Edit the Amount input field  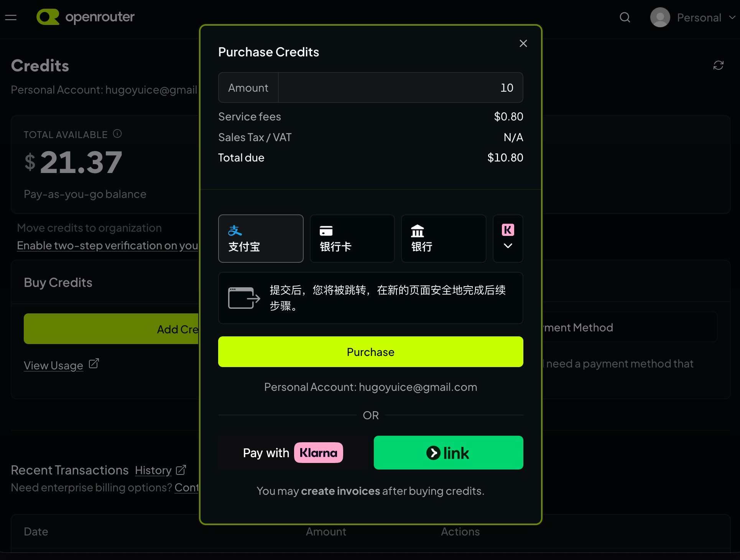click(x=401, y=87)
